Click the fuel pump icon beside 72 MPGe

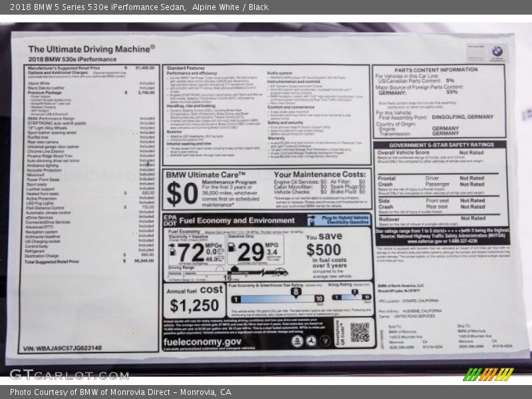(172, 251)
